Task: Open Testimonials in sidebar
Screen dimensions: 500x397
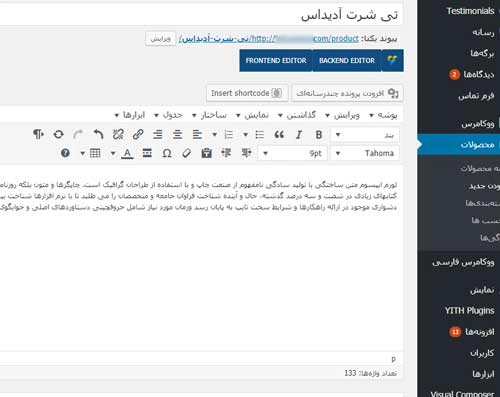Action: click(470, 11)
